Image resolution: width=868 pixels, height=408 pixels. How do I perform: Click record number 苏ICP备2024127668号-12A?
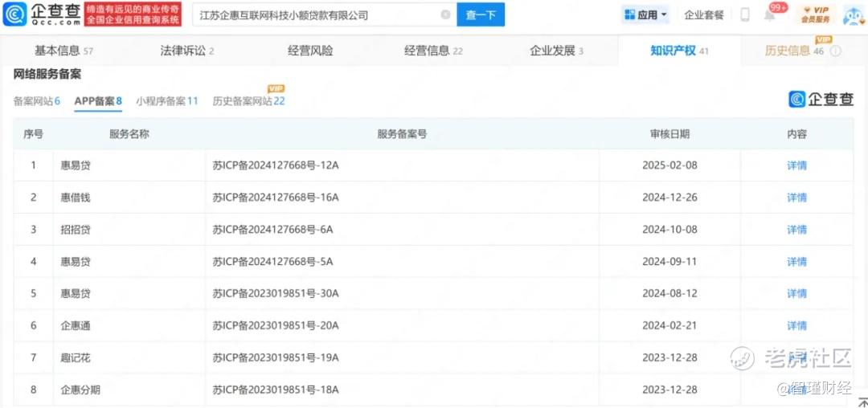[x=275, y=165]
